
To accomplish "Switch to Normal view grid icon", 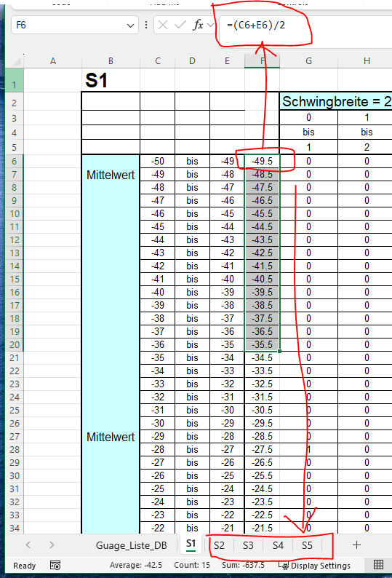I will click(x=378, y=564).
